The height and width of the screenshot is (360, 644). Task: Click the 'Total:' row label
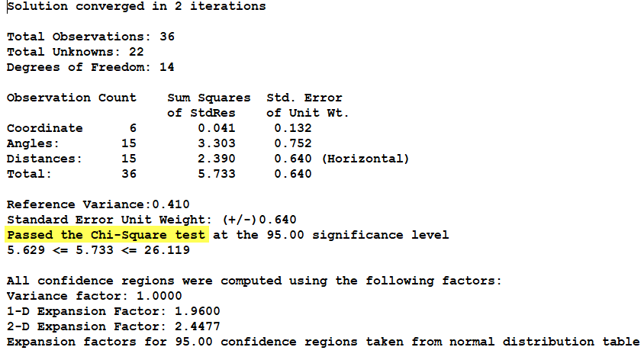pos(29,174)
